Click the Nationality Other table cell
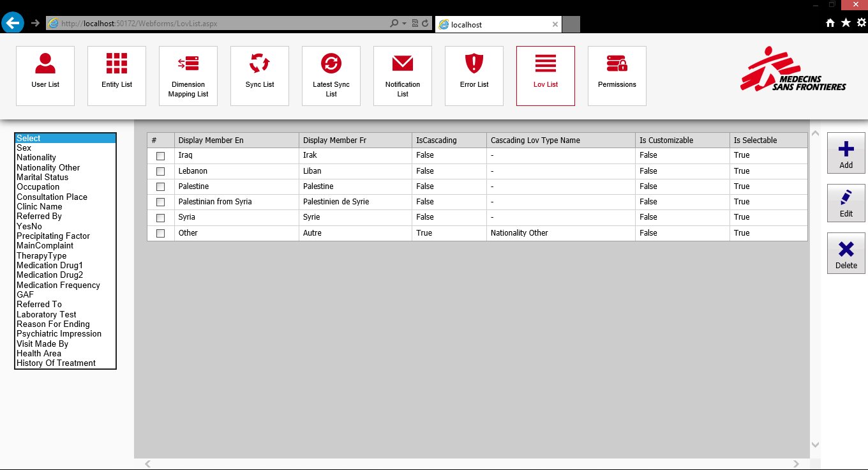Viewport: 868px width, 470px height. [x=561, y=233]
